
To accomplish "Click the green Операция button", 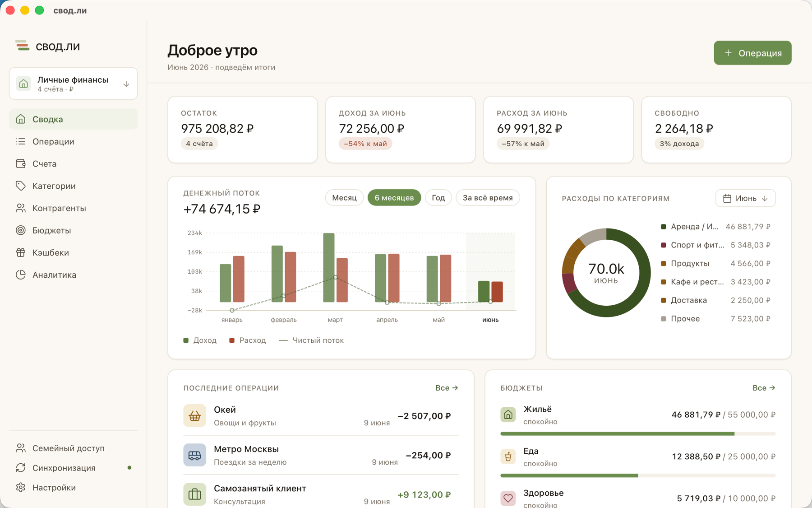I will pyautogui.click(x=752, y=53).
